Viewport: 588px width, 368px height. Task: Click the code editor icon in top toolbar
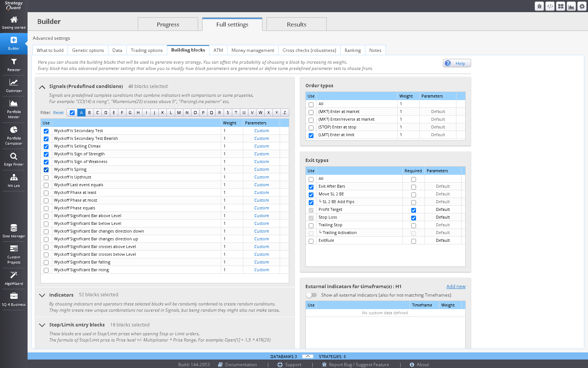coord(550,6)
